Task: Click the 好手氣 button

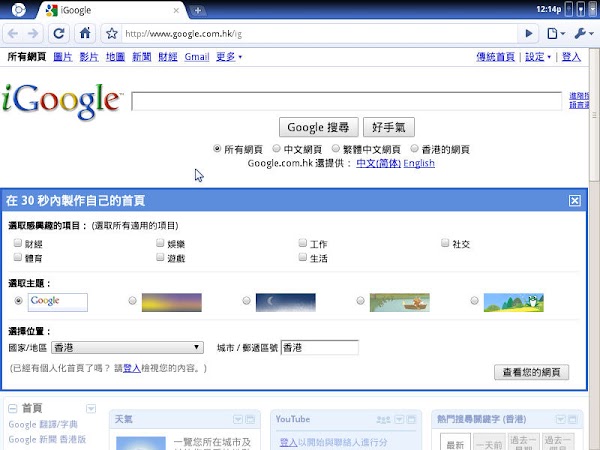Action: [389, 127]
